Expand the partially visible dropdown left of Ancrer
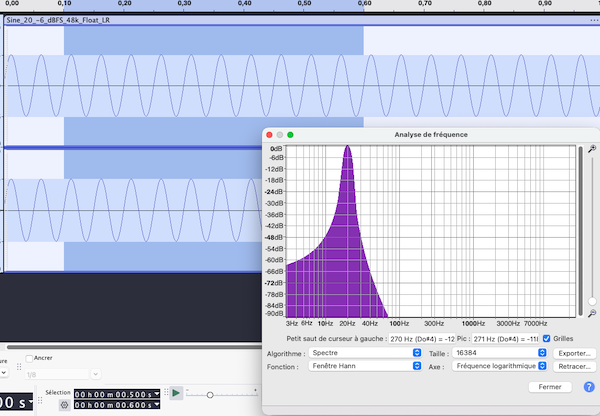This screenshot has width=600, height=416. 3,372
